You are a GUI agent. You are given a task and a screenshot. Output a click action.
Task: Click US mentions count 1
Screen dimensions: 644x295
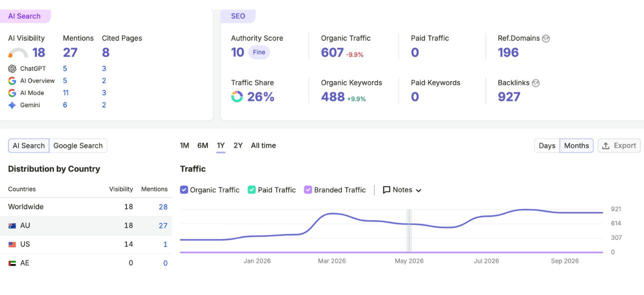(x=166, y=244)
